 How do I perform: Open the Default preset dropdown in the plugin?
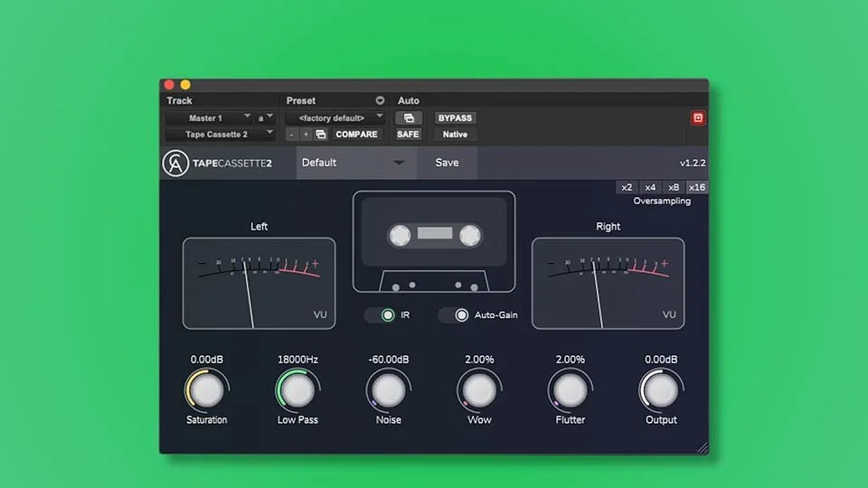[x=356, y=163]
